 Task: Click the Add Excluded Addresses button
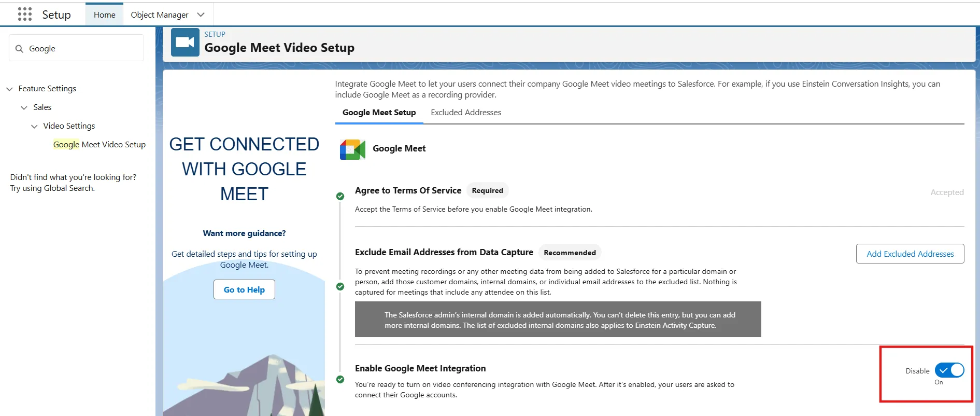[x=910, y=254]
